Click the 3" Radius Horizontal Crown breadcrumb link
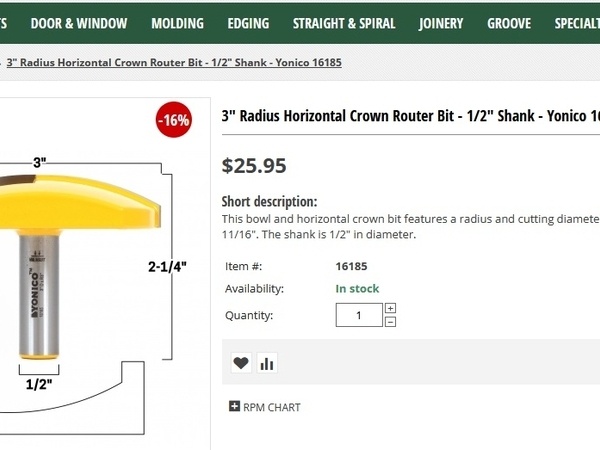Viewport: 600px width, 450px height. point(174,62)
